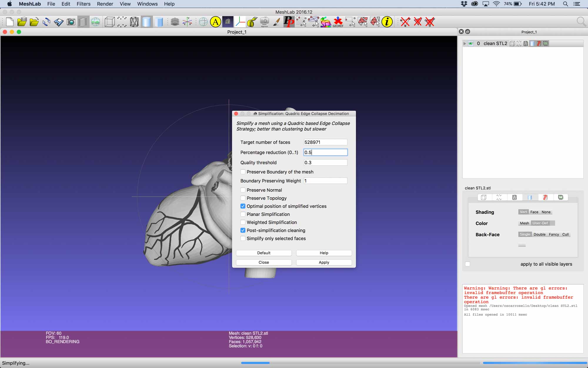Image resolution: width=588 pixels, height=368 pixels.
Task: Open the PP point picking tool
Action: (289, 22)
